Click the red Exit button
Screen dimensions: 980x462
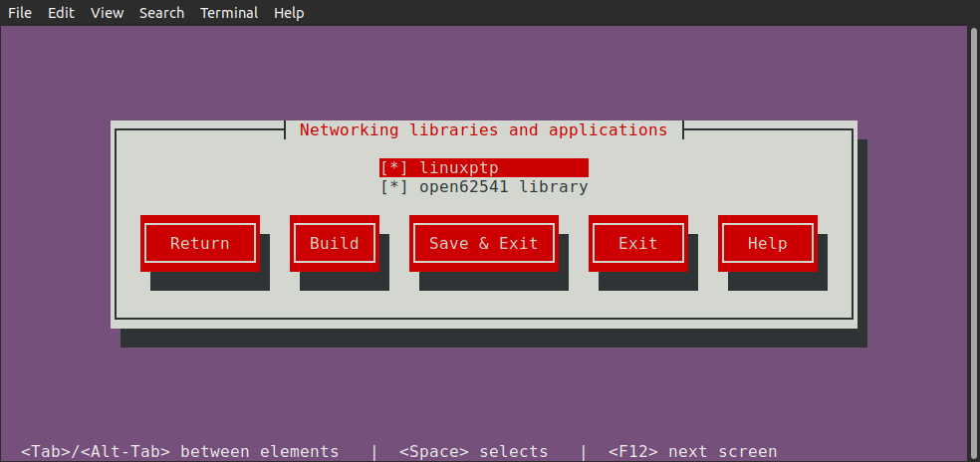pos(637,244)
